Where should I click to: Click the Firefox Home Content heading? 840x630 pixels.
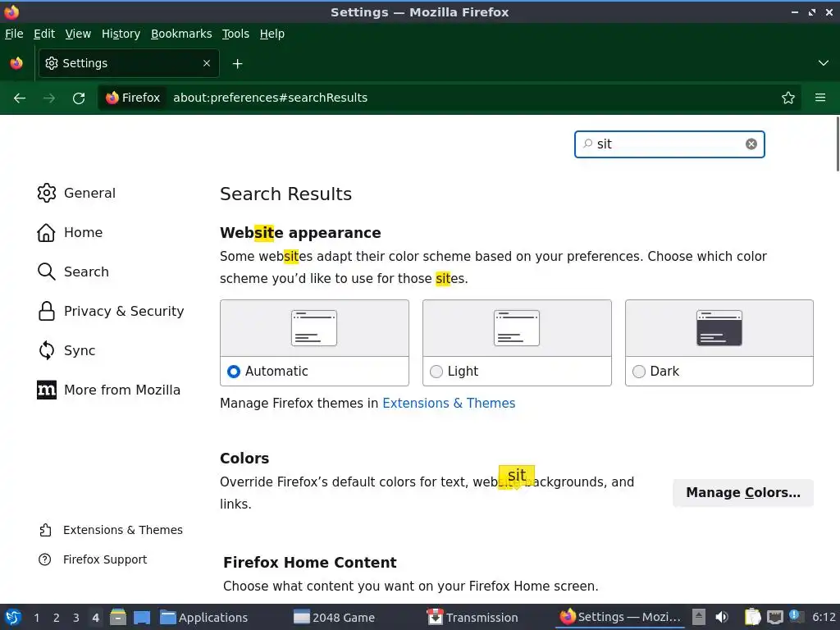309,563
